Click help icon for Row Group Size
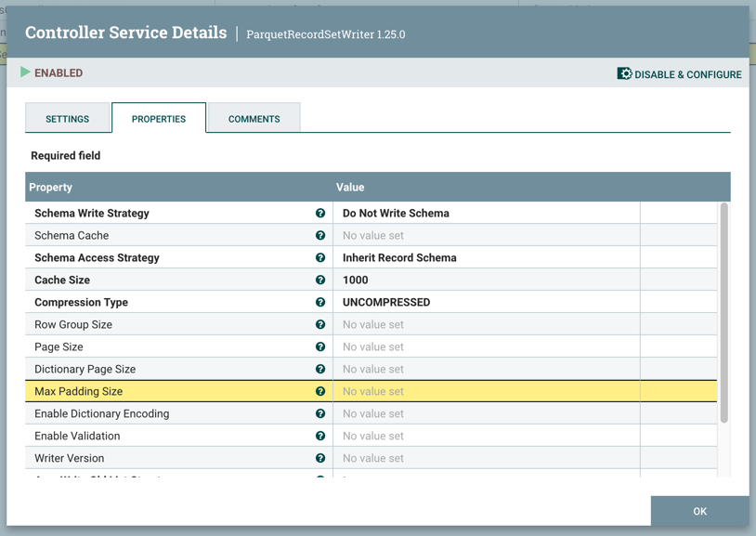The image size is (756, 536). [x=320, y=325]
